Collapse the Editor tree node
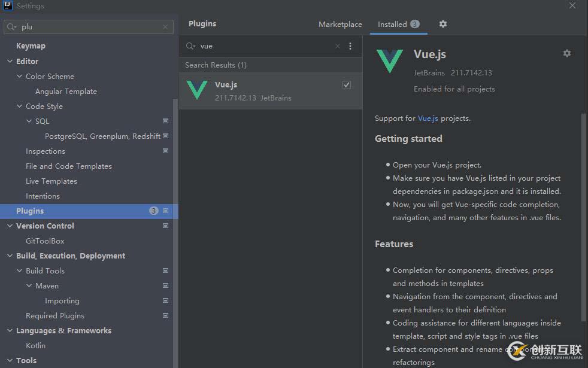The image size is (588, 368). (x=10, y=61)
